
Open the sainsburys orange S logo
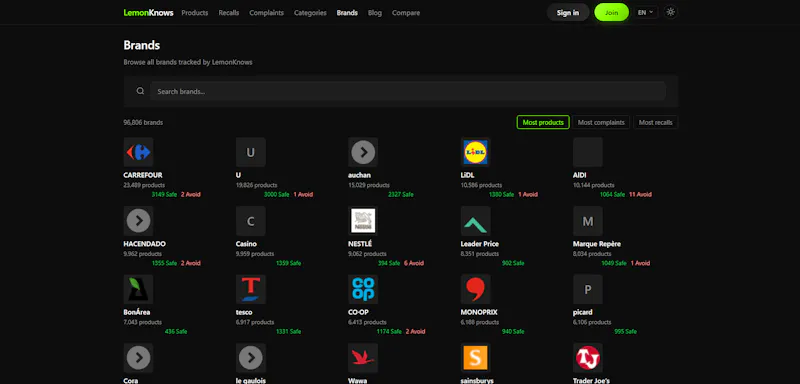[476, 358]
